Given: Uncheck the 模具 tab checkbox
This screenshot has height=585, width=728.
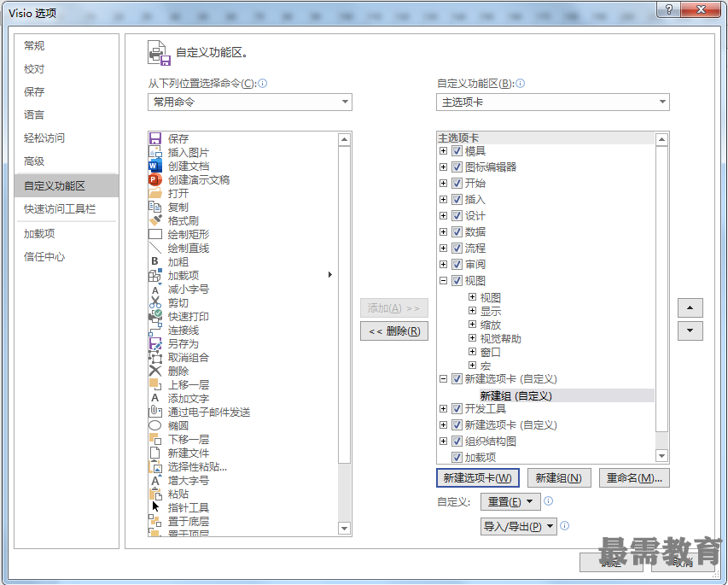Looking at the screenshot, I should 457,151.
